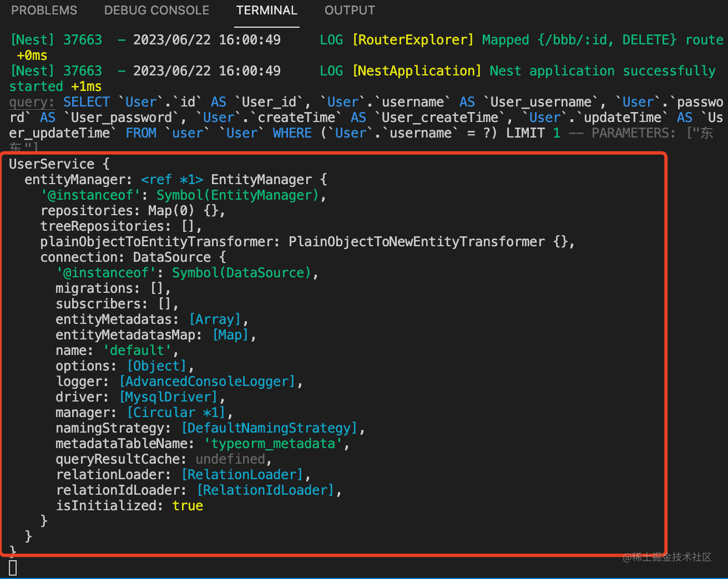
Task: Click the UserService object header line
Action: click(59, 164)
